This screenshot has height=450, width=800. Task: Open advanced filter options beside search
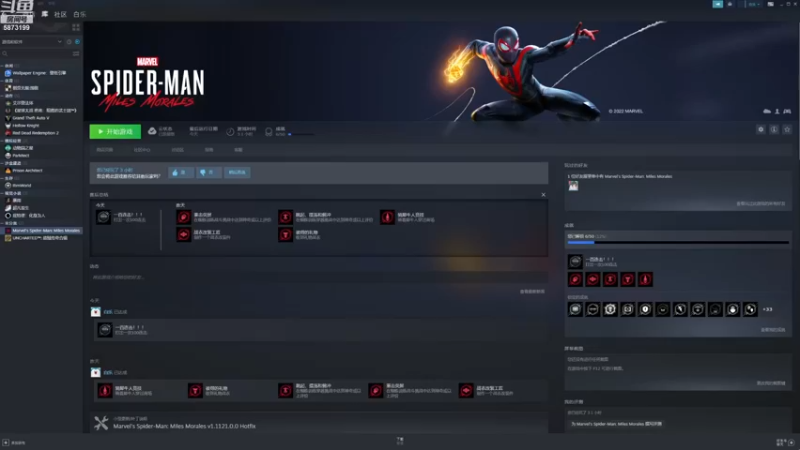pos(76,54)
